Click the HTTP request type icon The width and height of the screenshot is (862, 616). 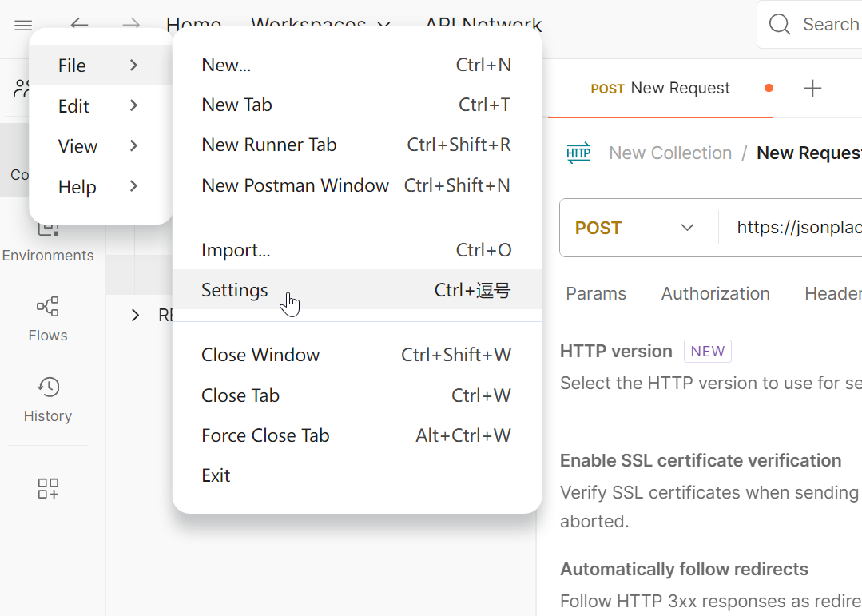[578, 153]
